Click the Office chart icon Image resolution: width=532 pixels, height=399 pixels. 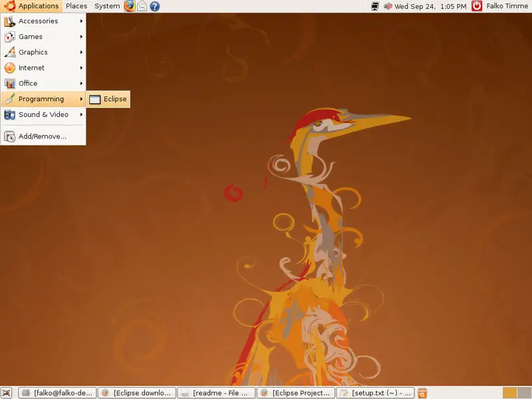coord(9,84)
